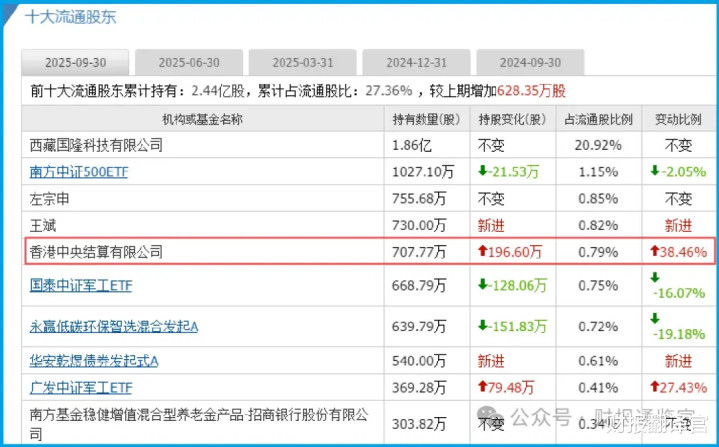
Task: Click the 303.82万 holding value
Action: click(x=419, y=424)
